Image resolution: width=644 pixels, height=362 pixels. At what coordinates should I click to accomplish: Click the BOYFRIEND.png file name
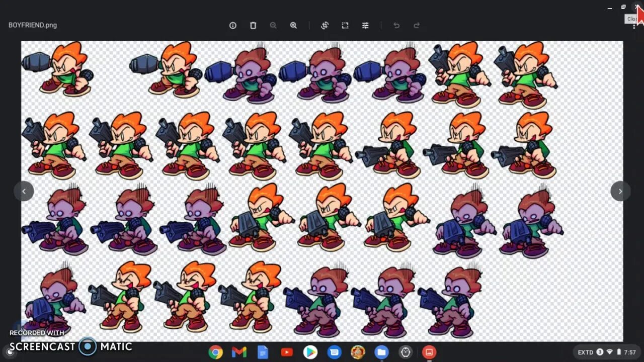pos(33,25)
